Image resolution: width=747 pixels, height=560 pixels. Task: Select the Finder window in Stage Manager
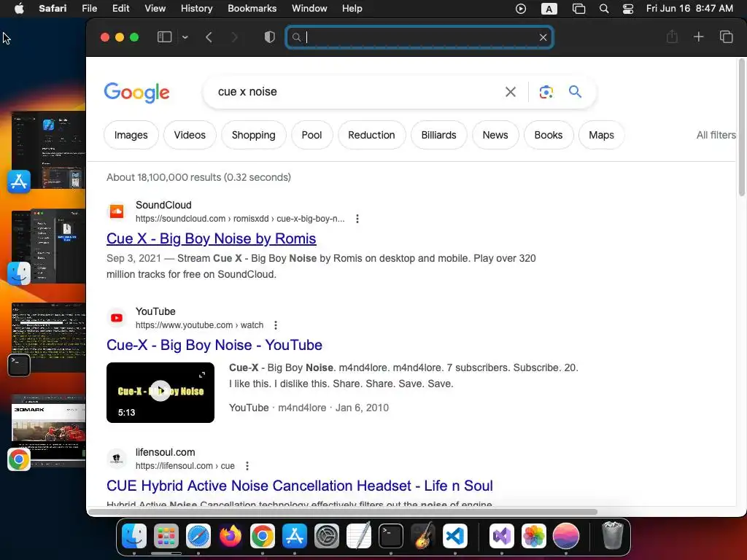[47, 246]
